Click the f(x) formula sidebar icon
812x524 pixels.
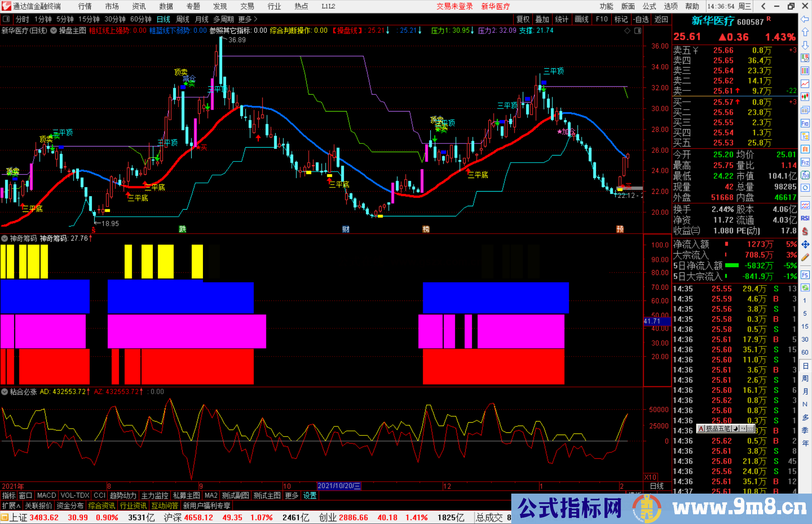[x=805, y=175]
